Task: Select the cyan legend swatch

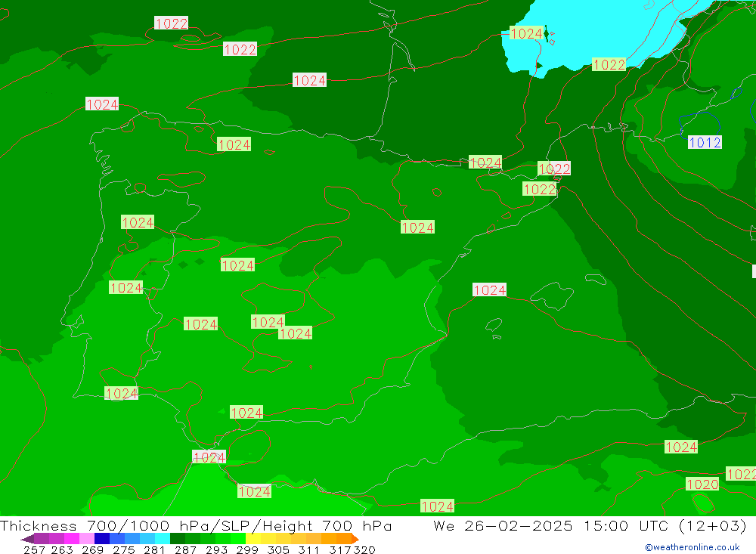Action: pyautogui.click(x=163, y=539)
